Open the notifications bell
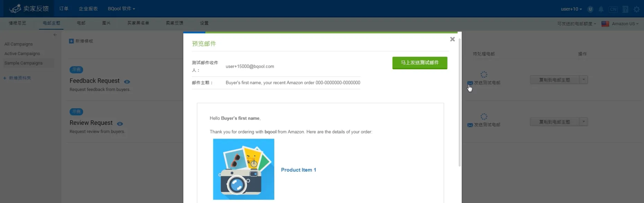This screenshot has height=203, width=644. [x=601, y=9]
